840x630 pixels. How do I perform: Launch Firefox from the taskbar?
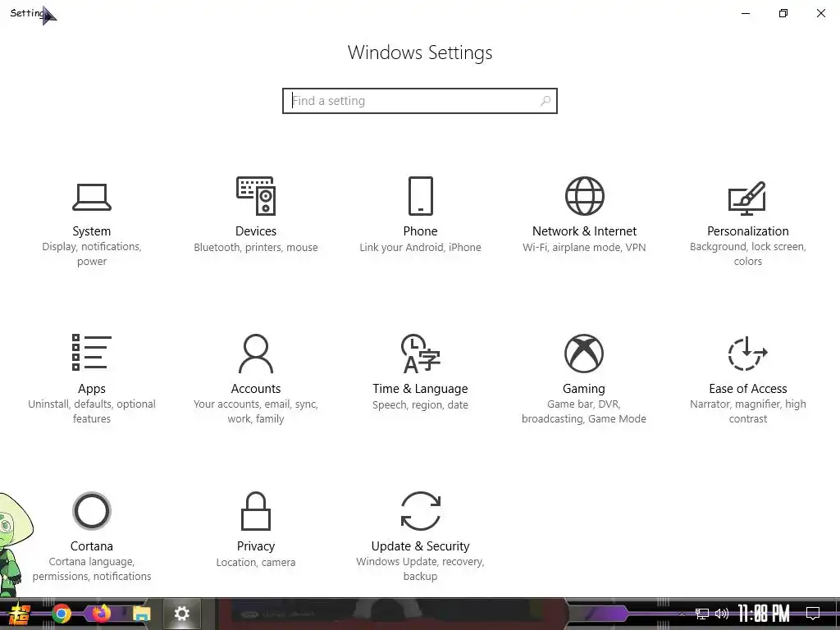[x=101, y=614]
